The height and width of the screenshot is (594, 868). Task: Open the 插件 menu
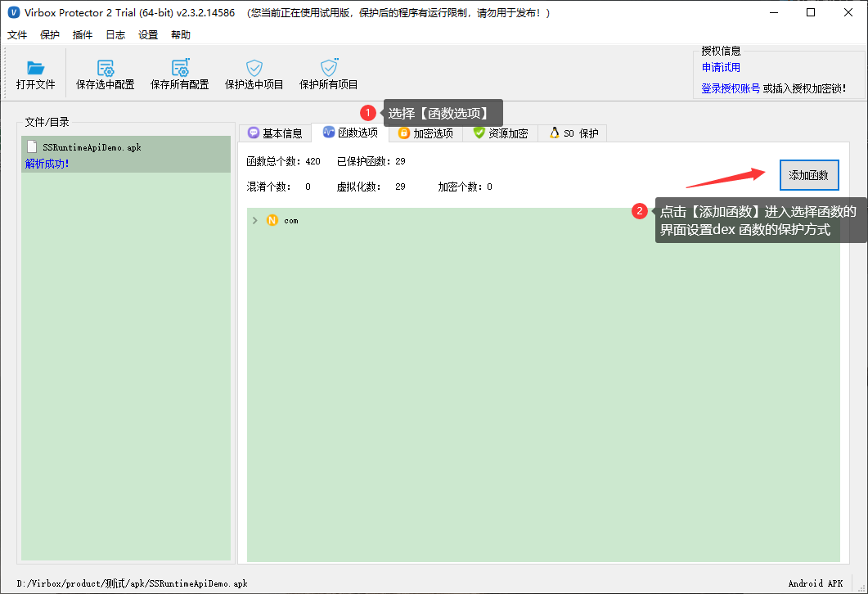point(83,35)
